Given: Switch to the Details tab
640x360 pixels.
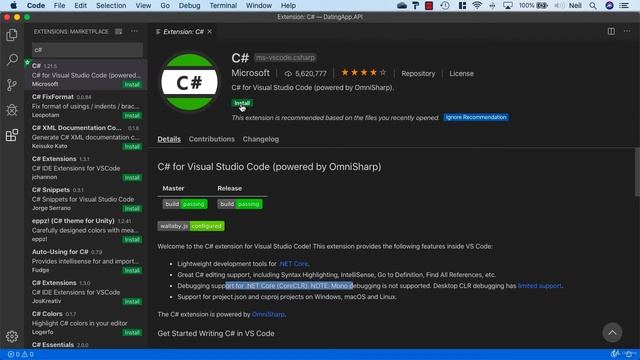Looking at the screenshot, I should coord(169,139).
